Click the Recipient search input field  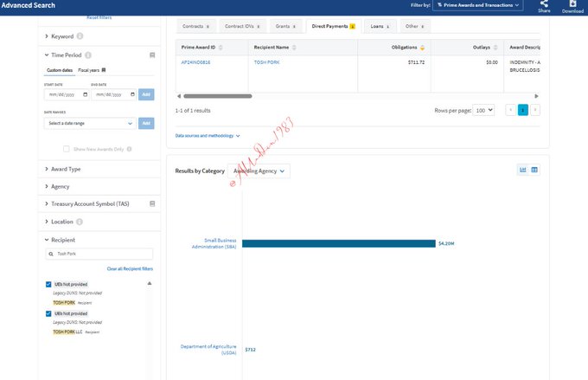pos(99,254)
